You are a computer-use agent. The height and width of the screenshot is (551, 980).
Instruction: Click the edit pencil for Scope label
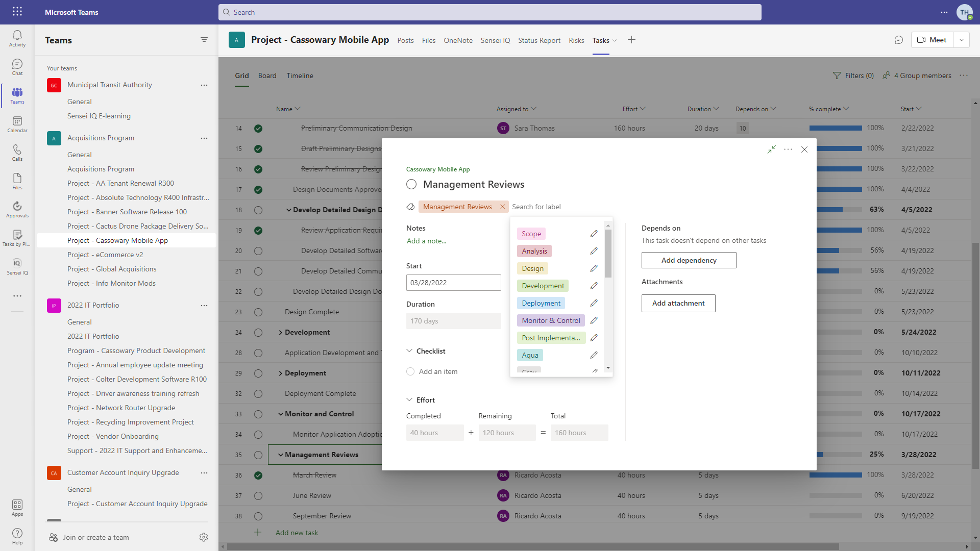coord(594,234)
